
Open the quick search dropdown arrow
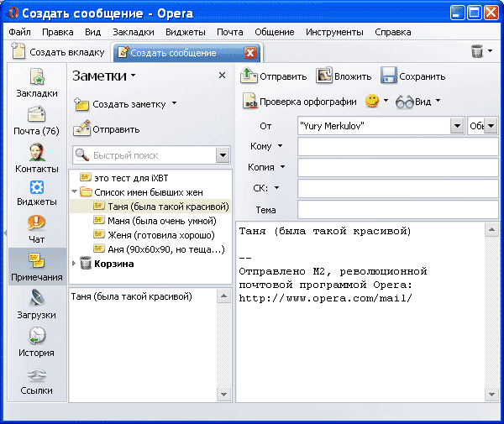223,155
